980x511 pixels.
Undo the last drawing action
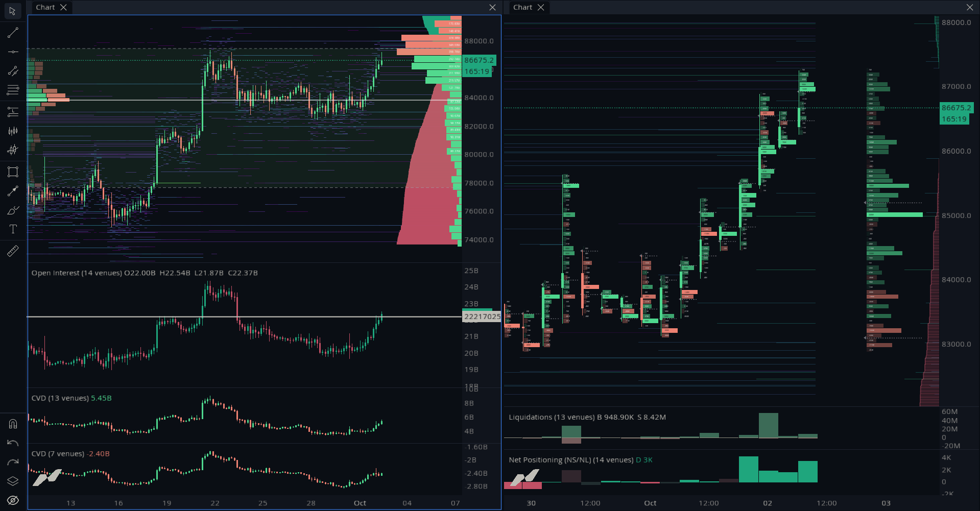click(x=13, y=443)
